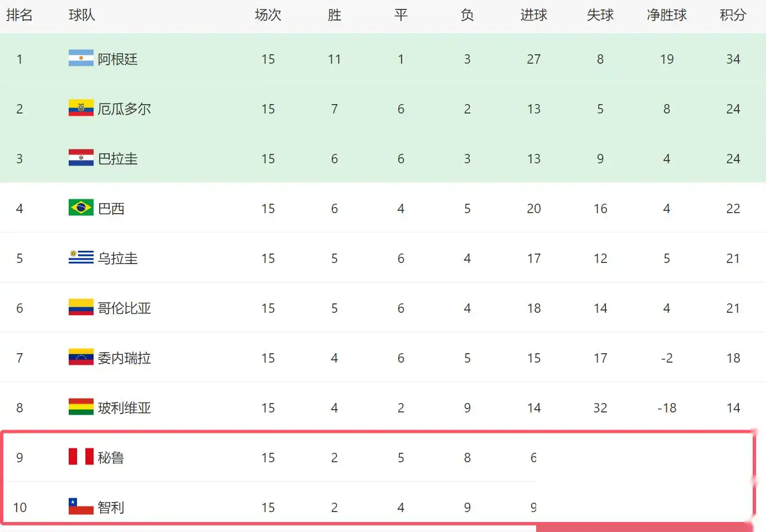Click the Peru flag icon
This screenshot has width=766, height=532.
pos(81,457)
